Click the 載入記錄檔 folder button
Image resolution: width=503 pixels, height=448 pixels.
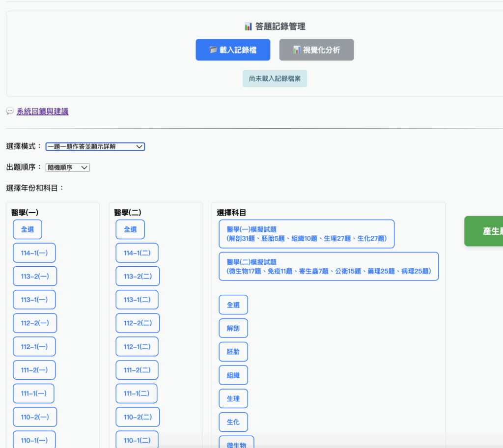pos(233,50)
